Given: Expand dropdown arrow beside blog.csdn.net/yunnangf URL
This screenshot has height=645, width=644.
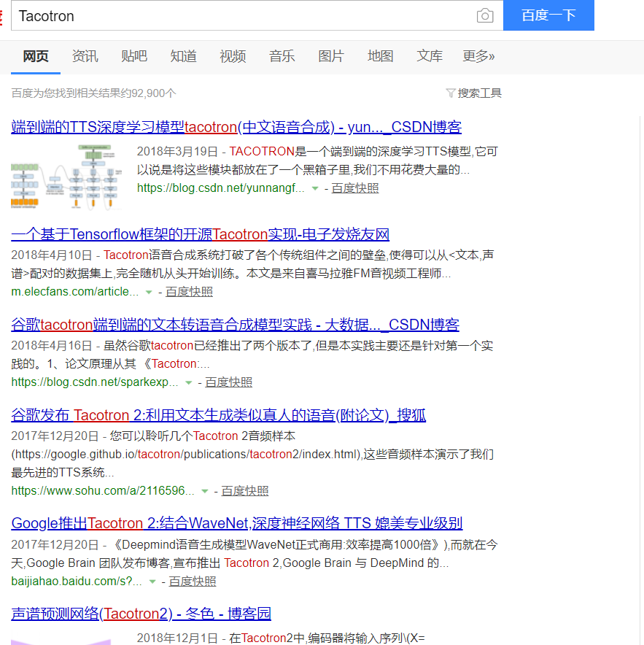Looking at the screenshot, I should [x=315, y=188].
